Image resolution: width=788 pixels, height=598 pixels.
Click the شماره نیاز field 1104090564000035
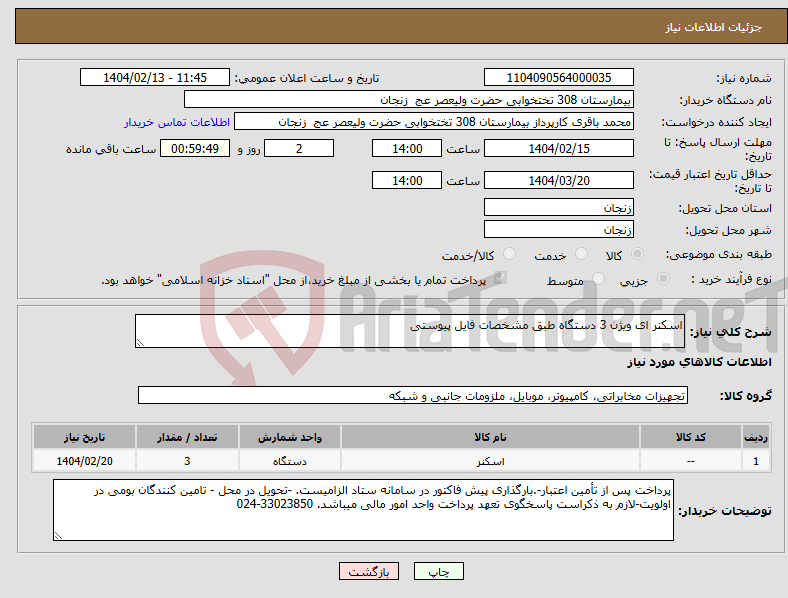point(558,77)
